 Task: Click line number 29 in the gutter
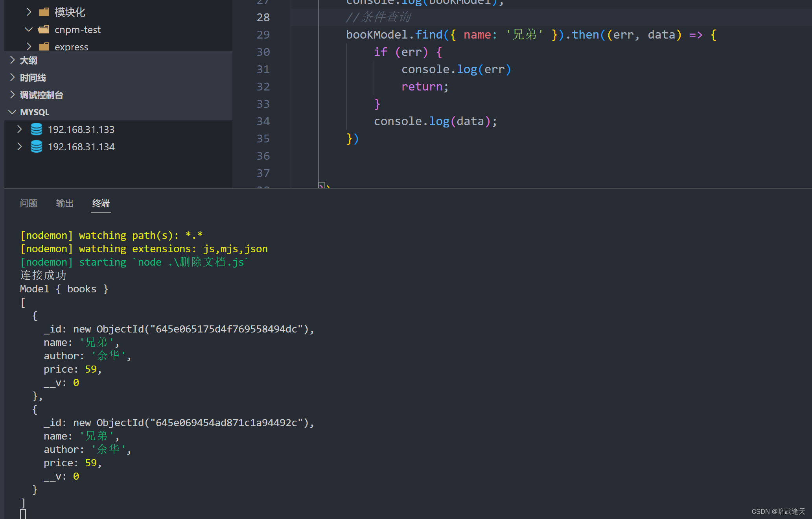pos(263,35)
